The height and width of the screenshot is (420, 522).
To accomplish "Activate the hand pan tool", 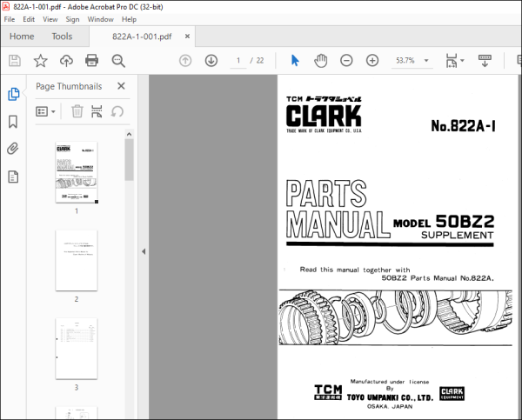I will [x=320, y=61].
